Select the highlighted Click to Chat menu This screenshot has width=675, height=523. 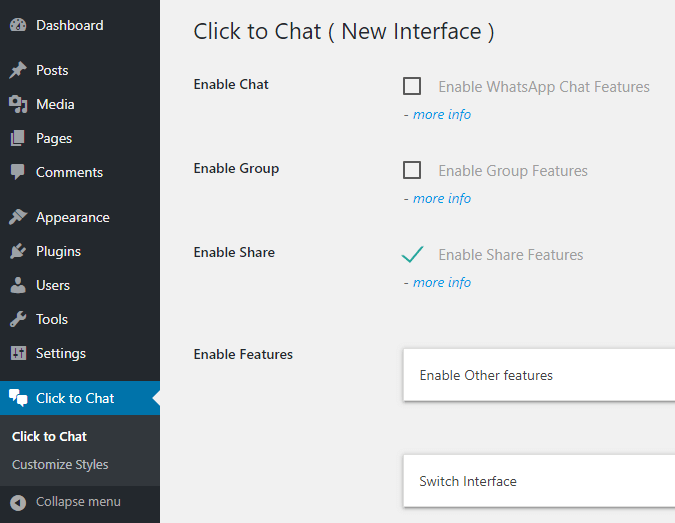click(x=80, y=398)
